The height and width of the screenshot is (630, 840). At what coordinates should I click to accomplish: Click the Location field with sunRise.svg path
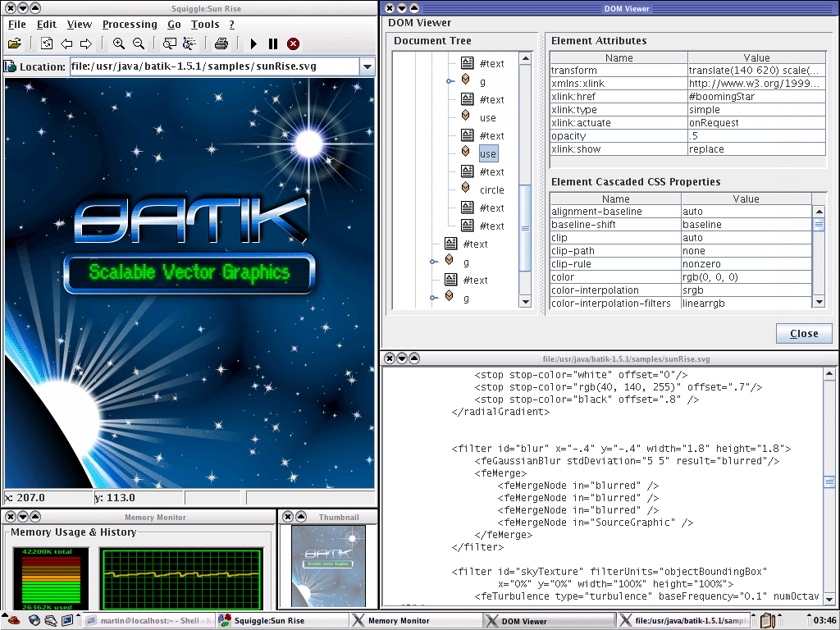coord(216,66)
